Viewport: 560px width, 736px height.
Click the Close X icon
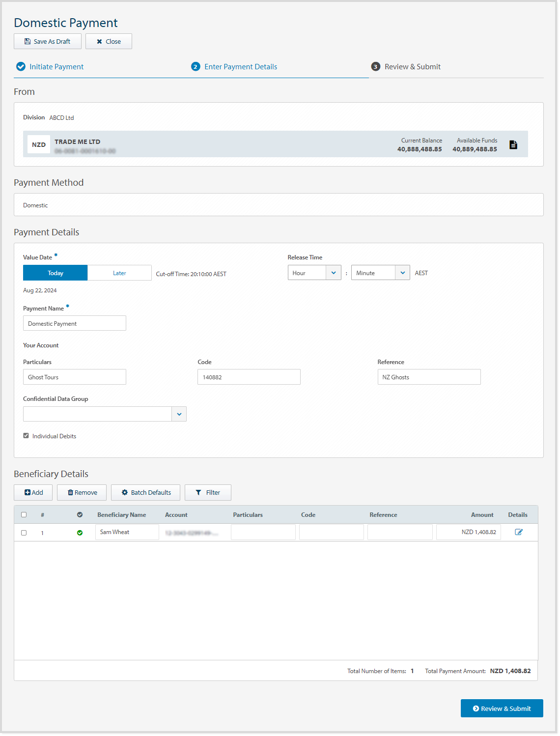point(100,41)
